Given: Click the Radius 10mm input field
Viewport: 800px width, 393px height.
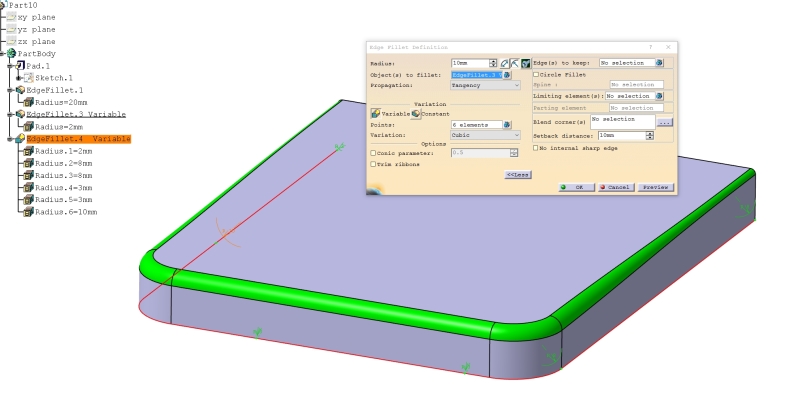Looking at the screenshot, I should [x=470, y=63].
